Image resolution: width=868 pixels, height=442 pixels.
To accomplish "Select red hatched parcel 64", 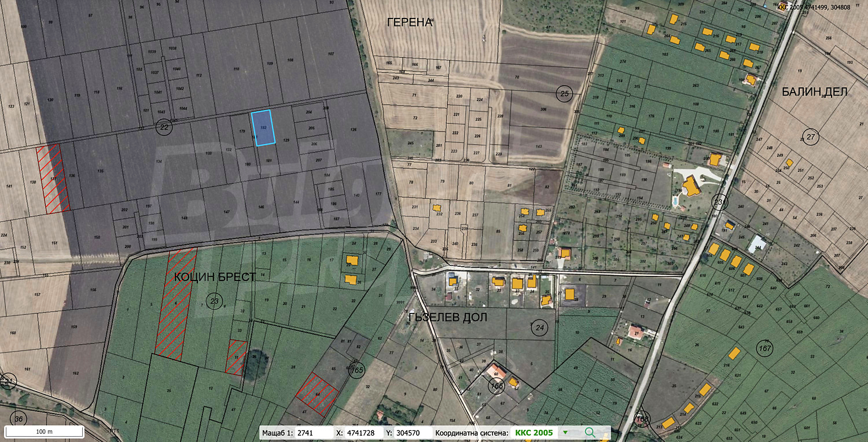I will [318, 394].
